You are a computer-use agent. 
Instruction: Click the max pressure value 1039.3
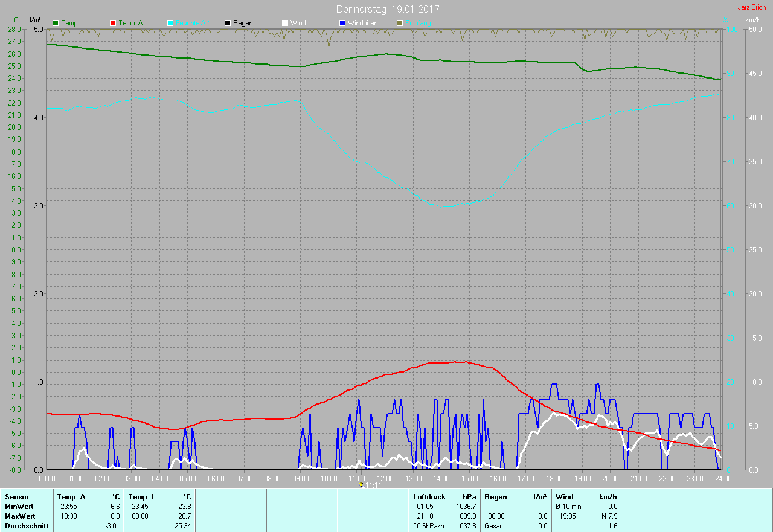466,516
